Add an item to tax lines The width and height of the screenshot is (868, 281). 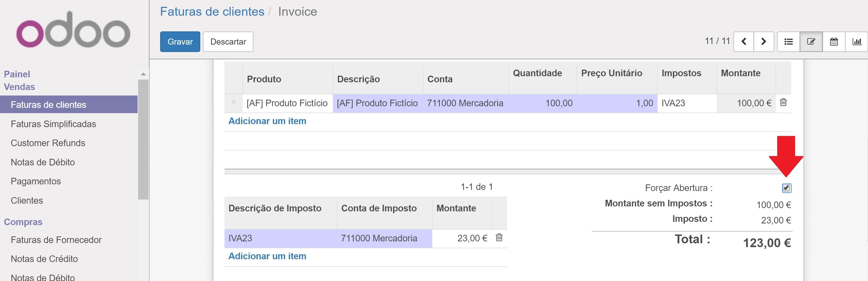coord(267,256)
